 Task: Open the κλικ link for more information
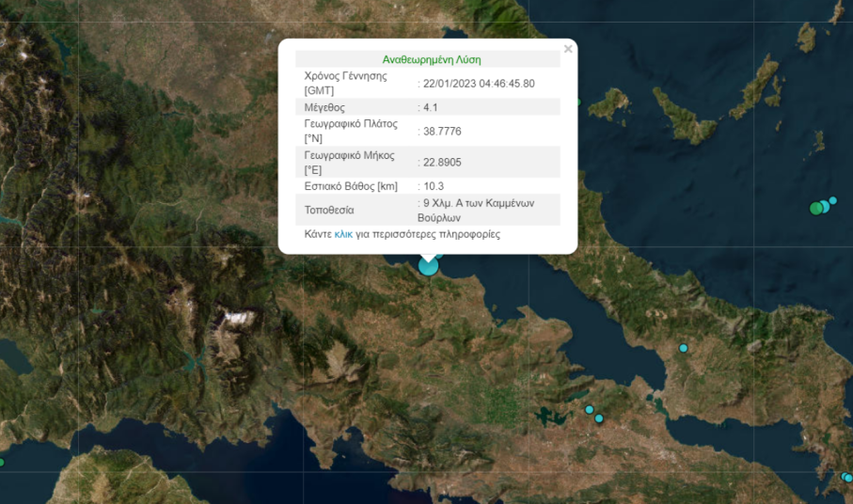[x=343, y=234]
